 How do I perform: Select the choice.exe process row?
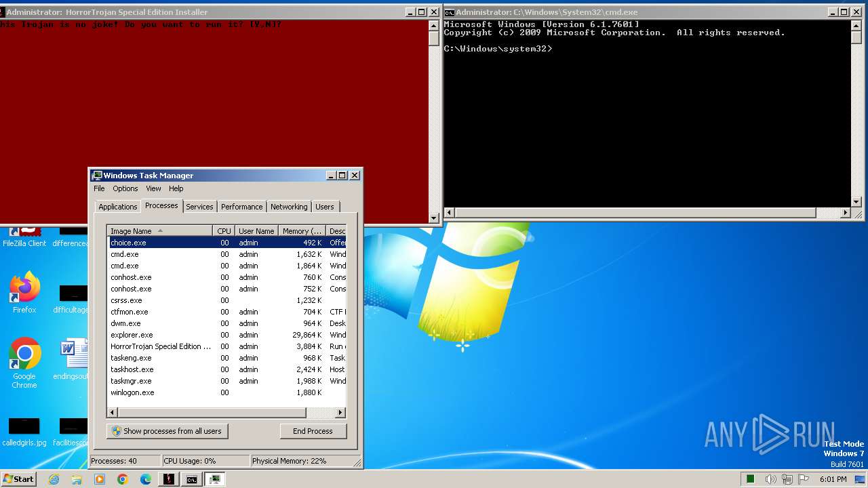point(227,243)
